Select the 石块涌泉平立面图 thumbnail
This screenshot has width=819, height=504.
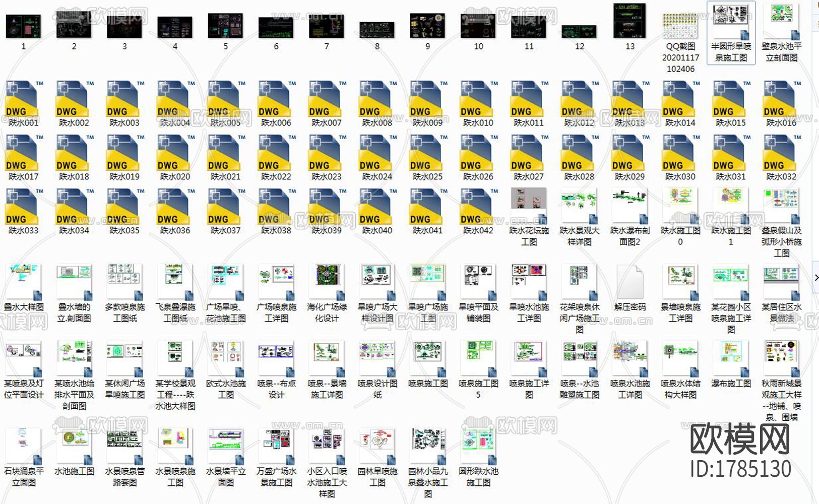24,447
